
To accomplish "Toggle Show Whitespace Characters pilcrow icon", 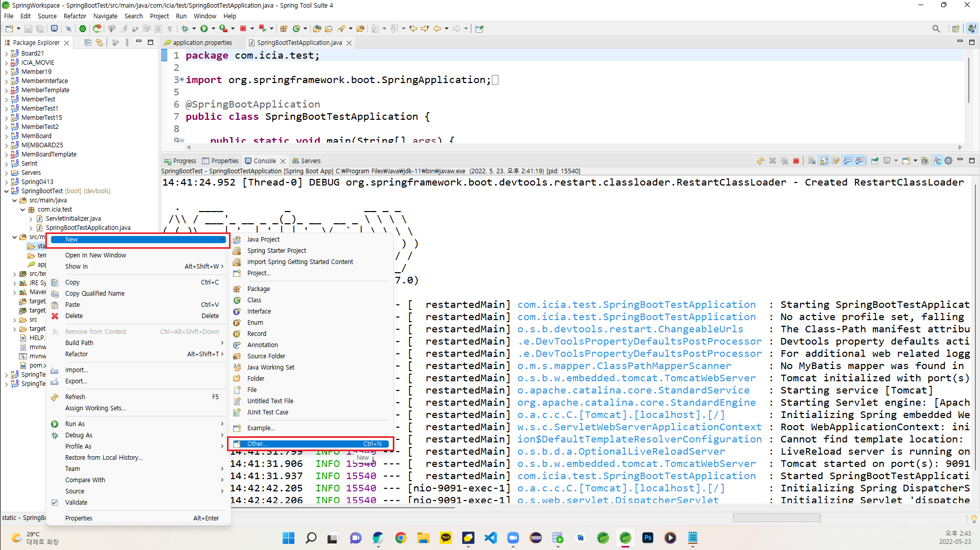I will click(x=170, y=29).
